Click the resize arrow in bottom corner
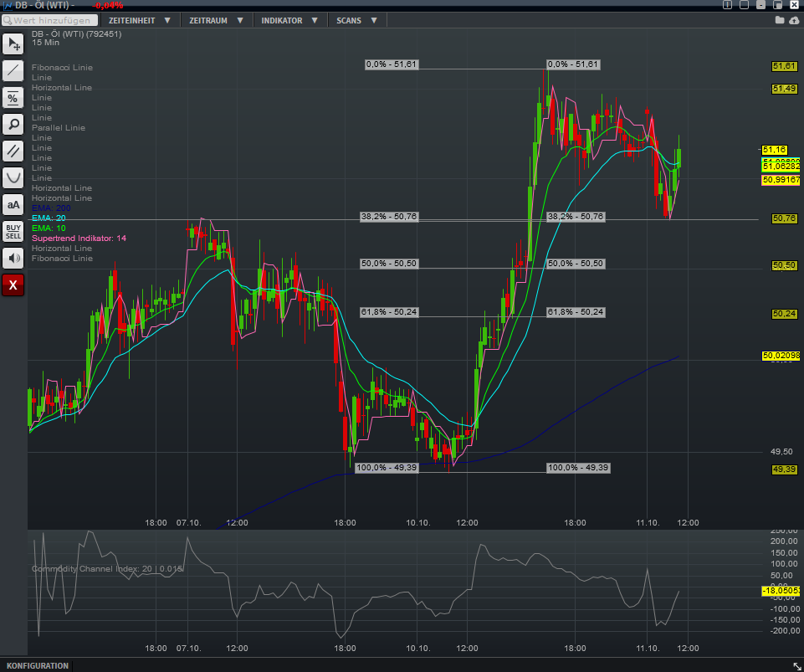Viewport: 804px width, 672px height. 796,665
